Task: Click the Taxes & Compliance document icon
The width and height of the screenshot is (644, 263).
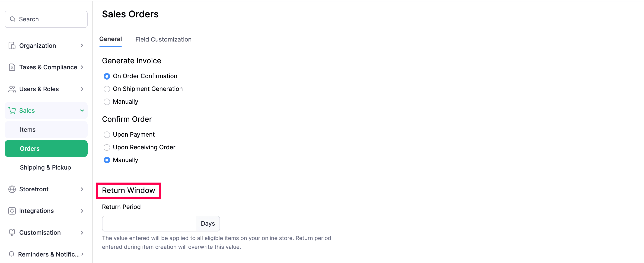Action: (x=12, y=67)
